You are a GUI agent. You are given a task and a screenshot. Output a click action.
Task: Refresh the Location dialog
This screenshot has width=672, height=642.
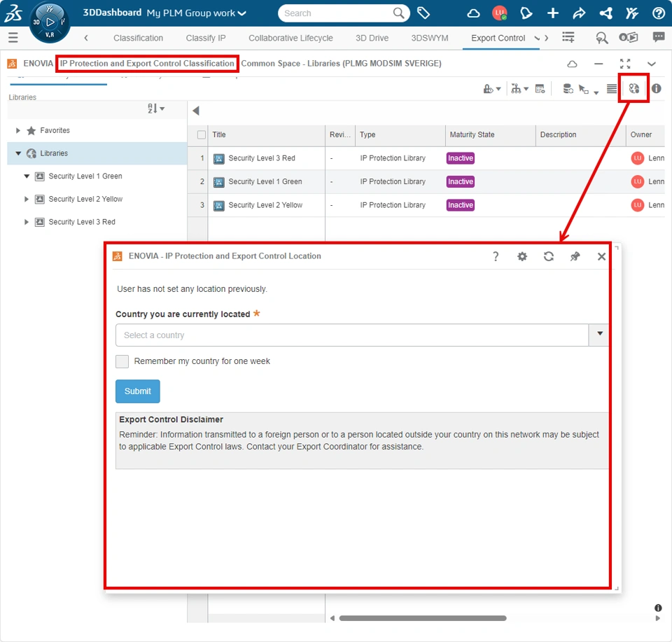tap(549, 256)
